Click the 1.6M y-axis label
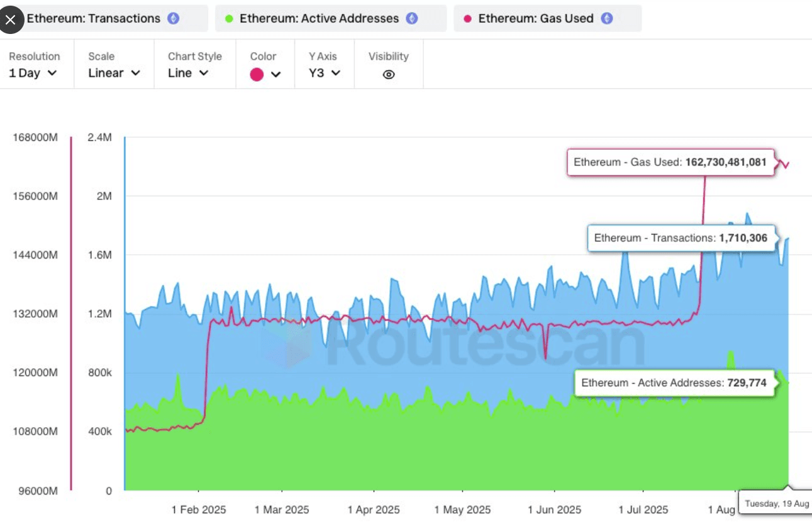Screen dimensions: 812x524 tap(101, 255)
